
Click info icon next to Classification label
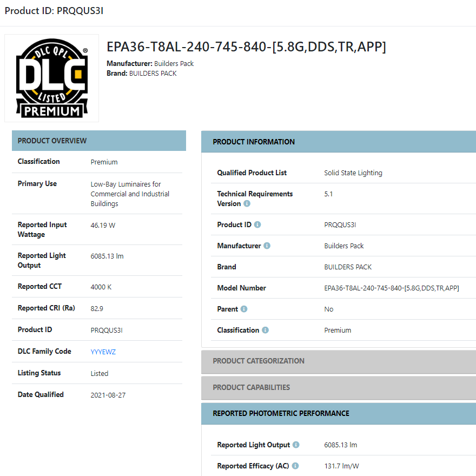266,330
